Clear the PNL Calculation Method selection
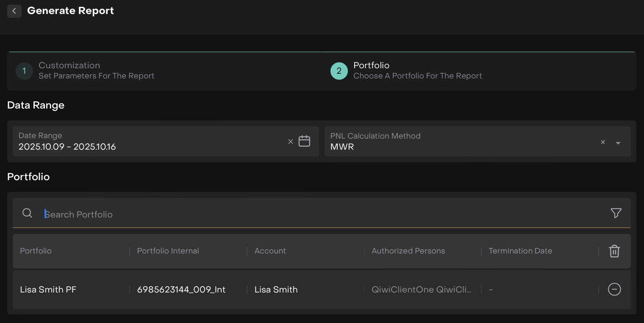This screenshot has height=323, width=644. point(602,142)
